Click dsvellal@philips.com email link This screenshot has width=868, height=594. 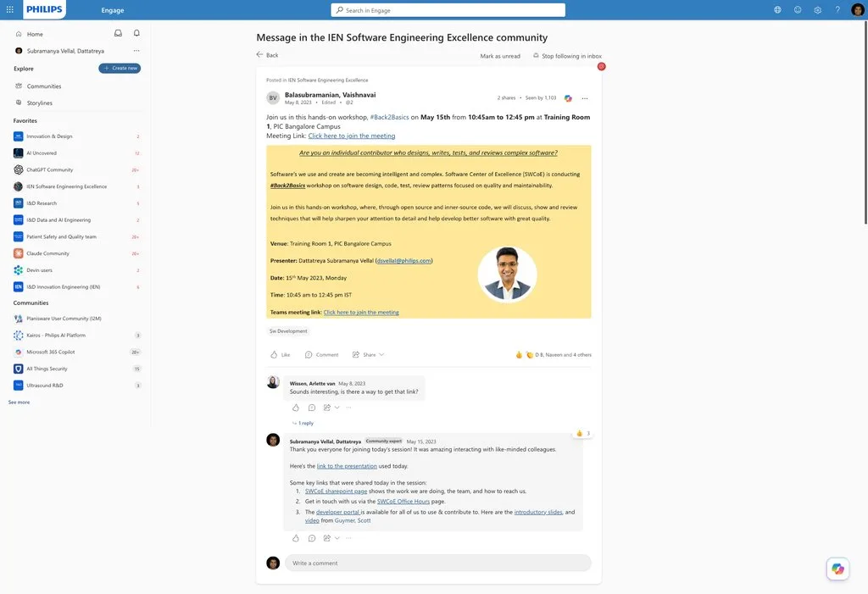403,261
